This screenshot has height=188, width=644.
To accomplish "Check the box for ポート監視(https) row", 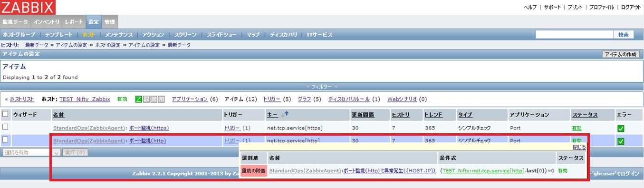I will 5,127.
